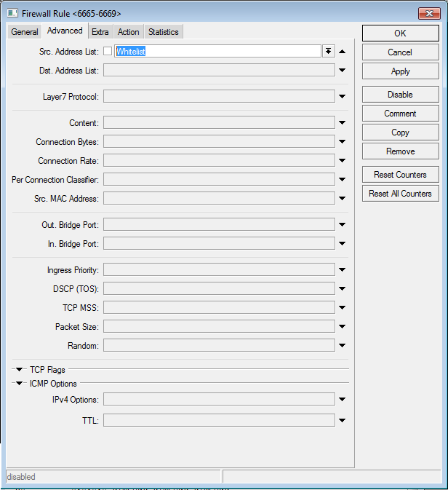This screenshot has width=448, height=490.
Task: Click the Per Connection Classifier field
Action: pyautogui.click(x=219, y=179)
